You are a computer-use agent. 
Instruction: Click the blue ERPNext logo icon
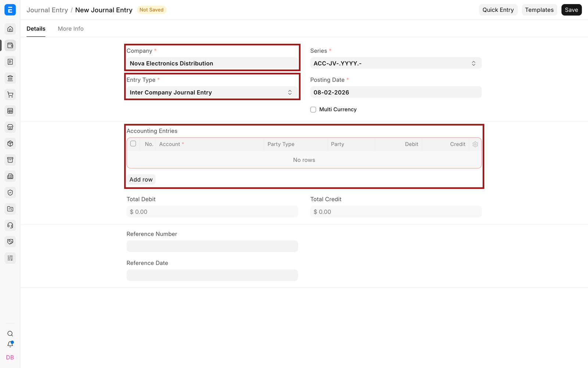click(10, 10)
